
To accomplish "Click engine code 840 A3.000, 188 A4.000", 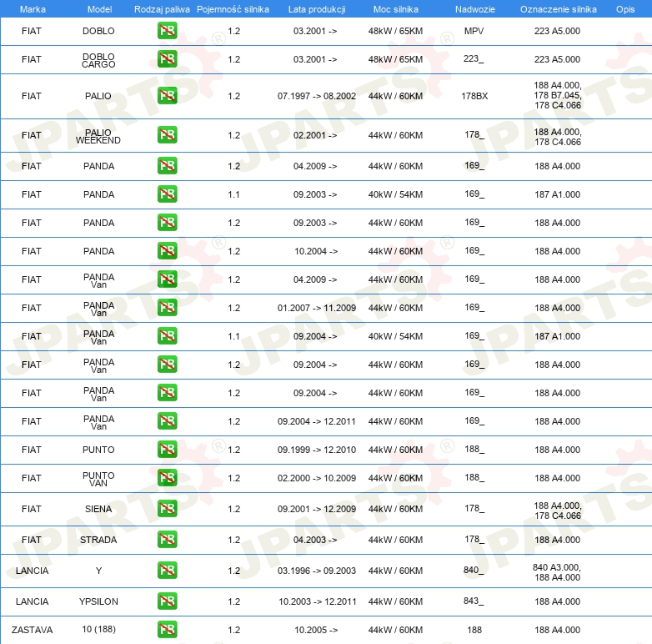I will pos(557,572).
